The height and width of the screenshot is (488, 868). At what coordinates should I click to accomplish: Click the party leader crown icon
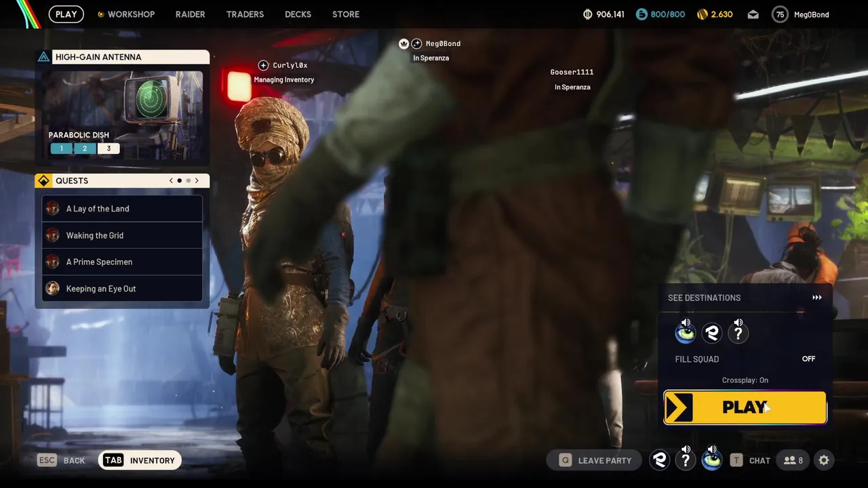click(404, 43)
